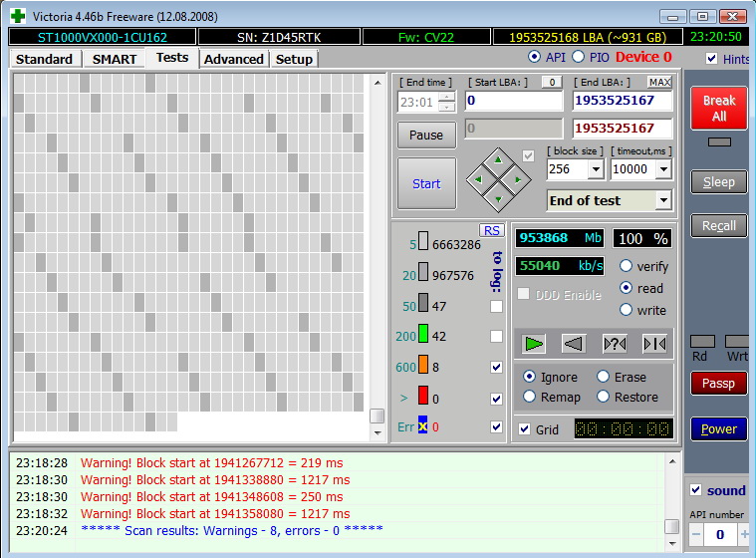Toggle the Err to-log checkbox
This screenshot has width=756, height=558.
click(x=496, y=426)
